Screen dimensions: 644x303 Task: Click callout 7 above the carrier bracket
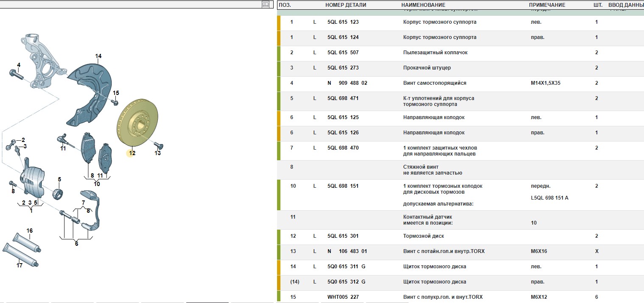(x=83, y=203)
